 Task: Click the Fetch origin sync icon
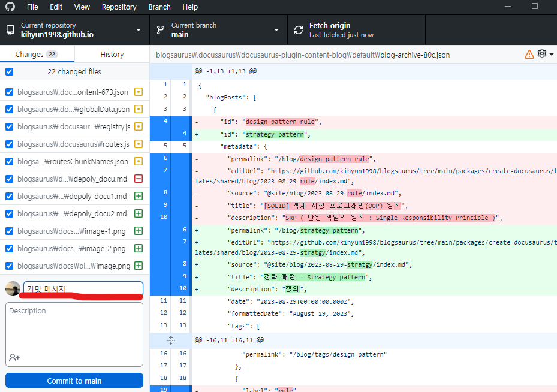(299, 30)
